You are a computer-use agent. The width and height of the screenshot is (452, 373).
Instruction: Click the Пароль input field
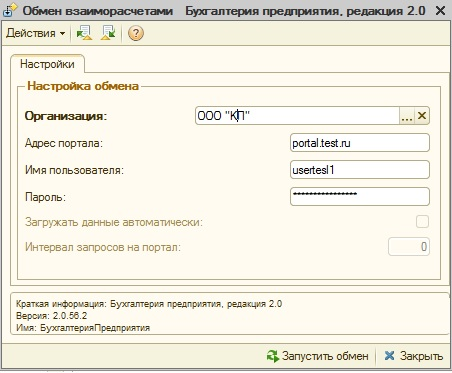coord(360,197)
